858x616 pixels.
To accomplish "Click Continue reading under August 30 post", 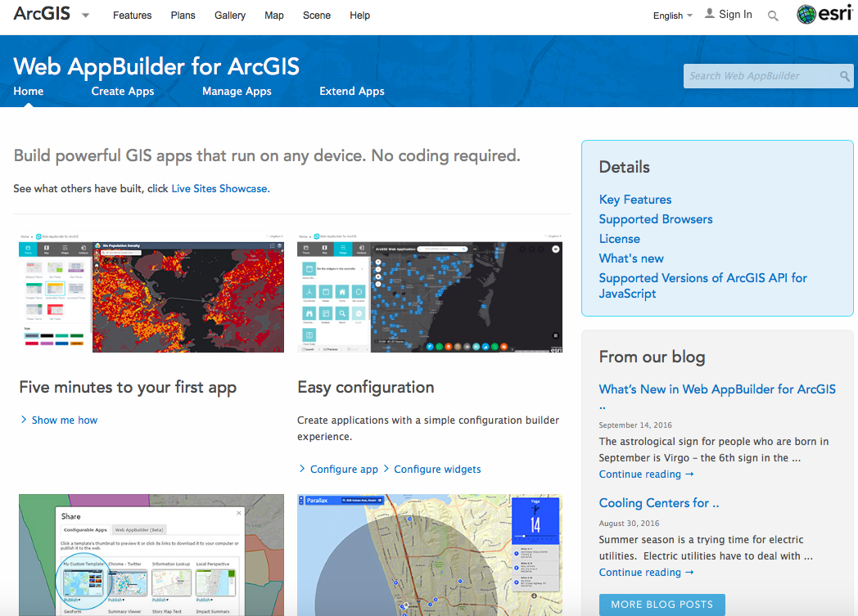I will coord(646,573).
